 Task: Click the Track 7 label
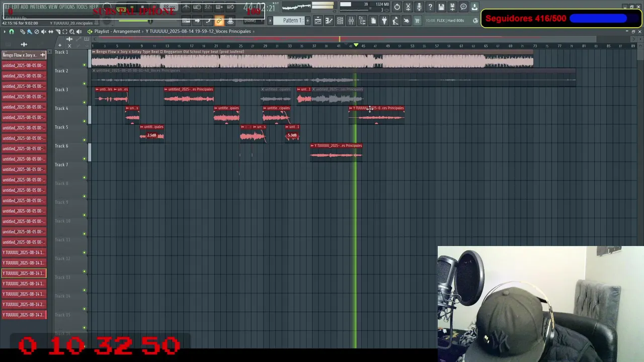[61, 165]
